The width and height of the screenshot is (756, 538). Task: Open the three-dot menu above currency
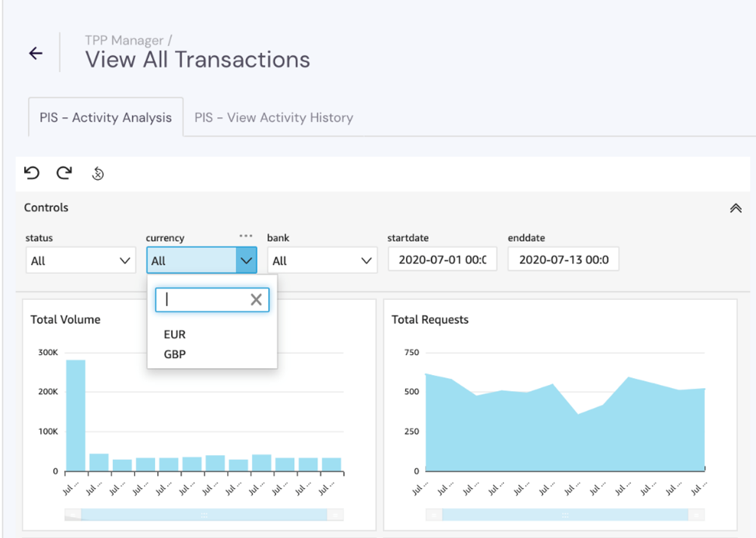[x=246, y=236]
